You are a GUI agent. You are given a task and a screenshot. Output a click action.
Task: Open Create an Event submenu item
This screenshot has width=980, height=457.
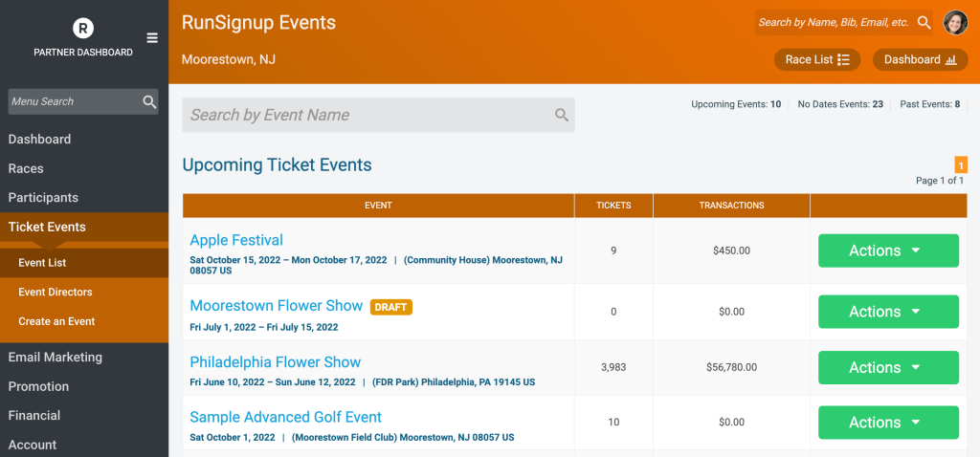(x=56, y=321)
